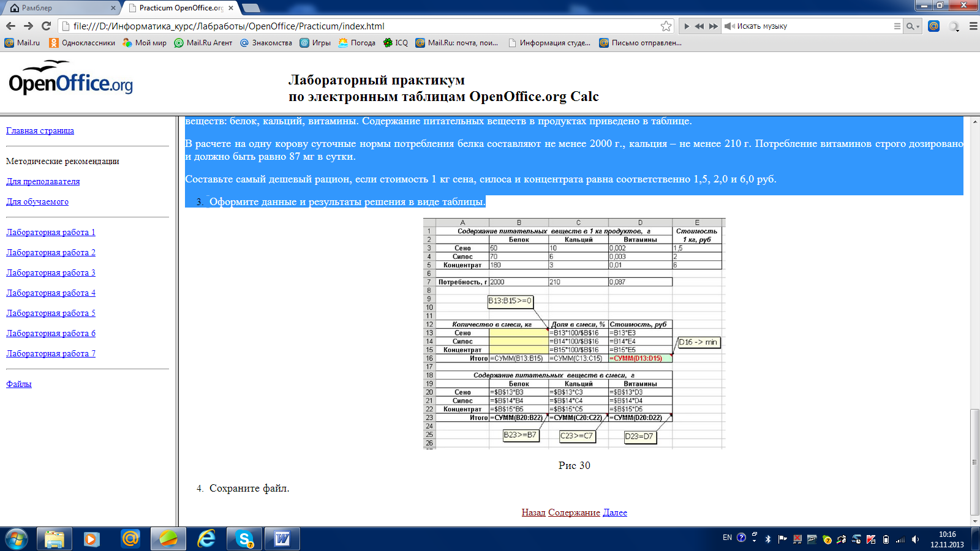Viewport: 980px width, 551px height.
Task: Open the Mail.ru extension icon in the toolbar
Action: point(933,26)
